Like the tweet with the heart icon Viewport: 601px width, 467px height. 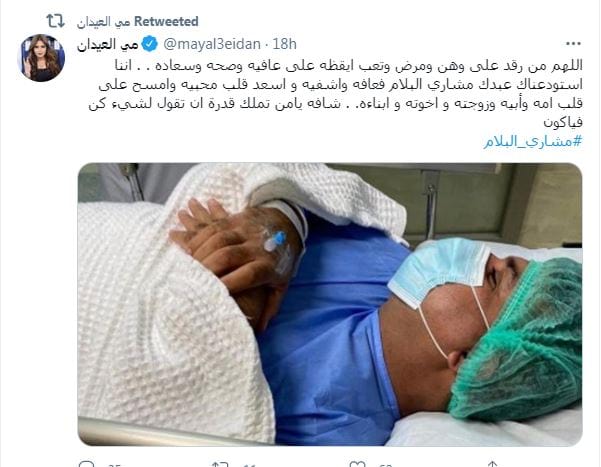tap(357, 464)
